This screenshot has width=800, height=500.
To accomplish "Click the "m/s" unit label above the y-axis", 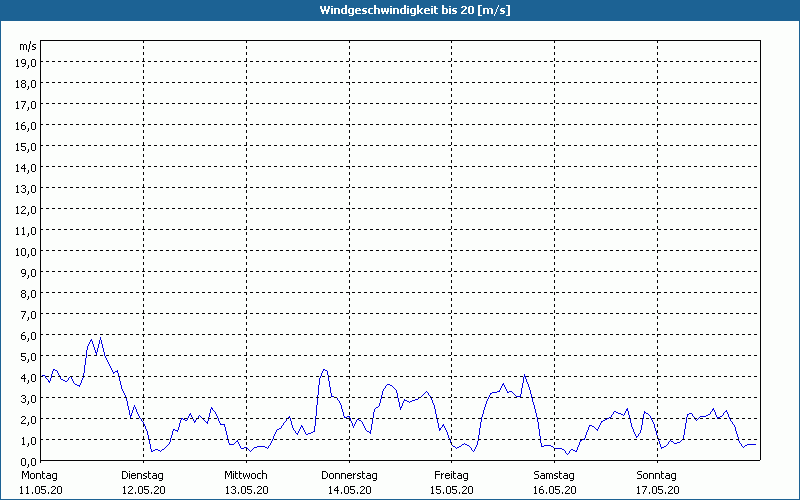I will (x=28, y=46).
